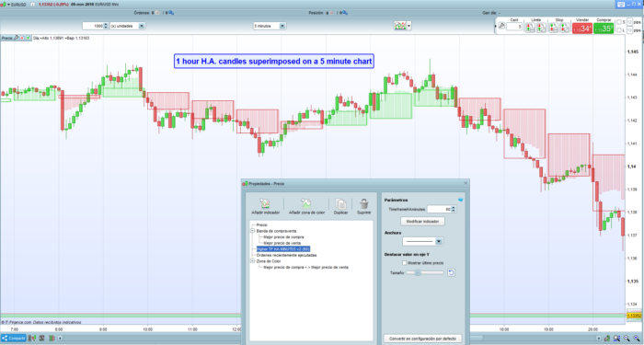The height and width of the screenshot is (345, 644).
Task: Open the EUR/USD instrument dropdown arrow
Action: (x=8, y=4)
